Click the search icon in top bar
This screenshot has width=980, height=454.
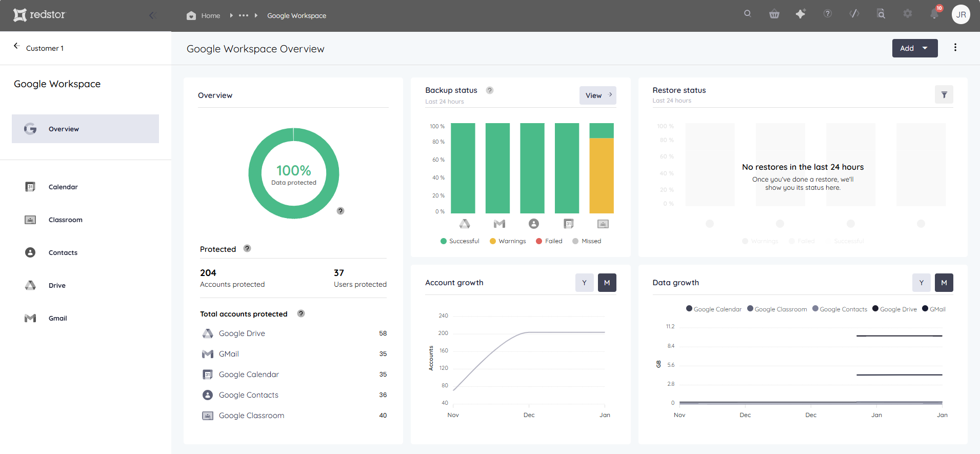[x=748, y=14]
